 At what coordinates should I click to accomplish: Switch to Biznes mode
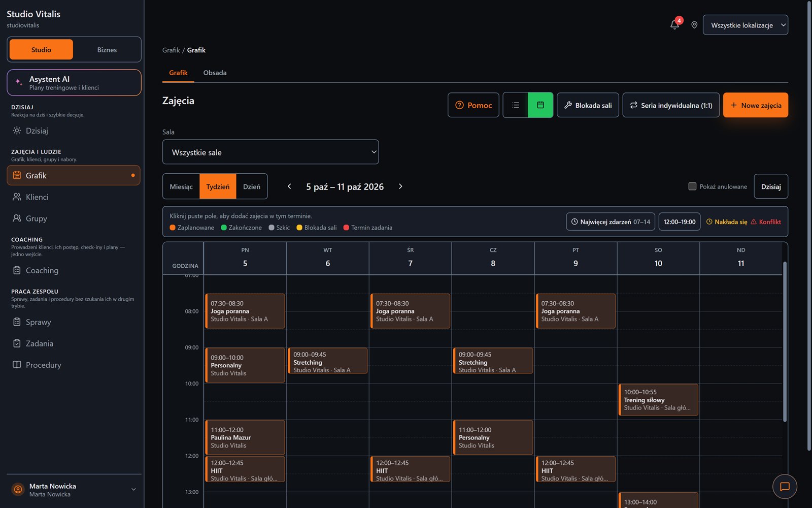click(107, 50)
